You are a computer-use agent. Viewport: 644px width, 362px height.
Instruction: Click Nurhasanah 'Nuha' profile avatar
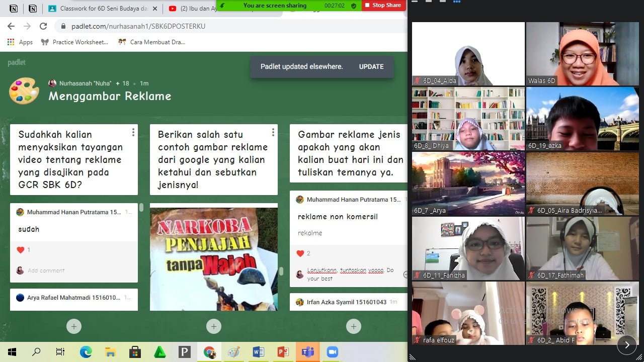(x=53, y=83)
